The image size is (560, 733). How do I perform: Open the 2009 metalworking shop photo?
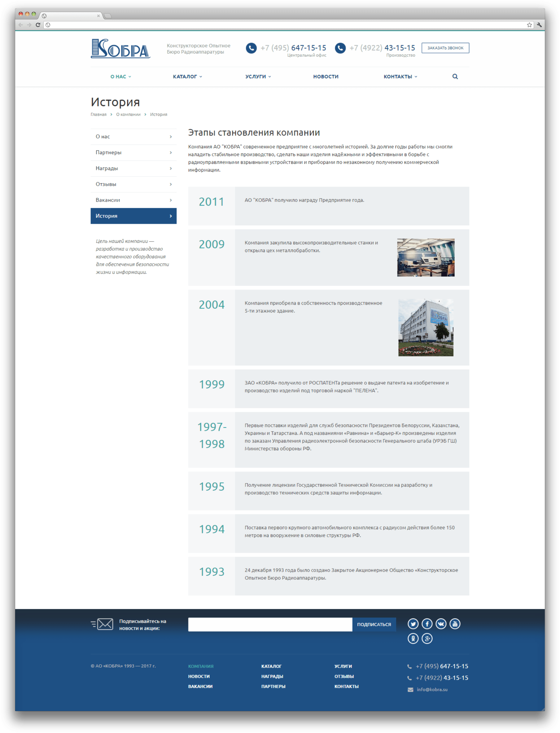coord(426,258)
